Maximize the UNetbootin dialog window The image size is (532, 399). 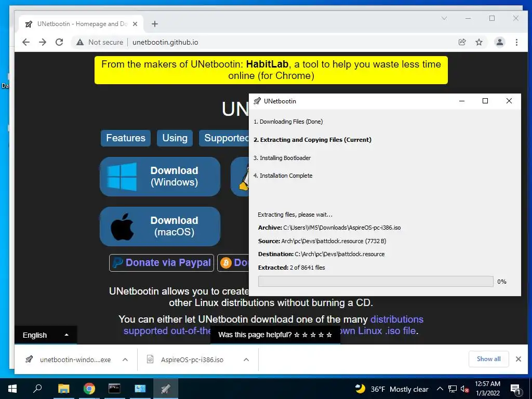click(x=485, y=101)
